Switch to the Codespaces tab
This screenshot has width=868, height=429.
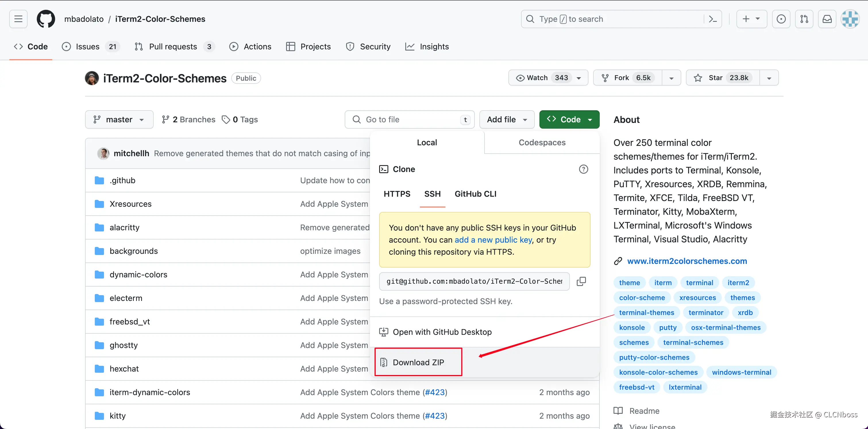point(542,142)
